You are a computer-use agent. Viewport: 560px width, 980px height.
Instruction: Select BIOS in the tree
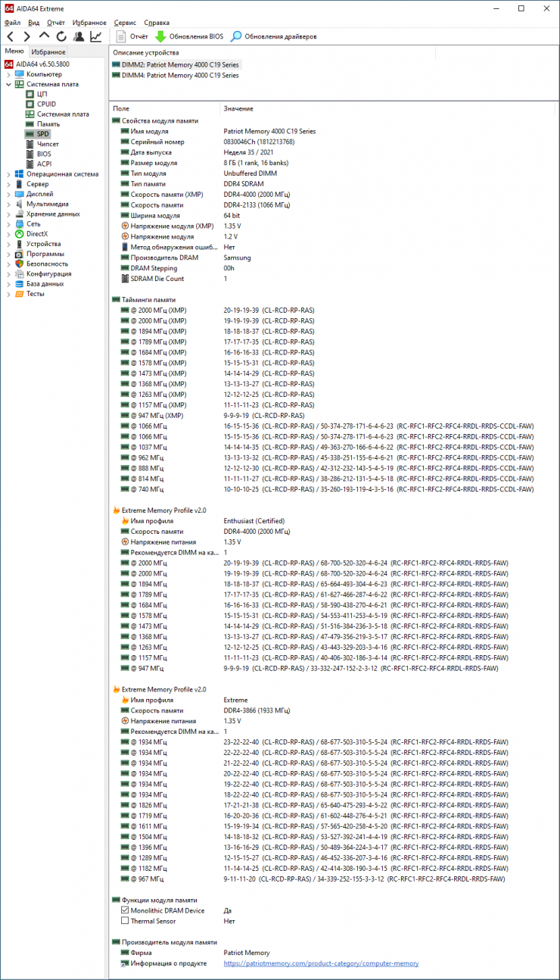point(44,154)
